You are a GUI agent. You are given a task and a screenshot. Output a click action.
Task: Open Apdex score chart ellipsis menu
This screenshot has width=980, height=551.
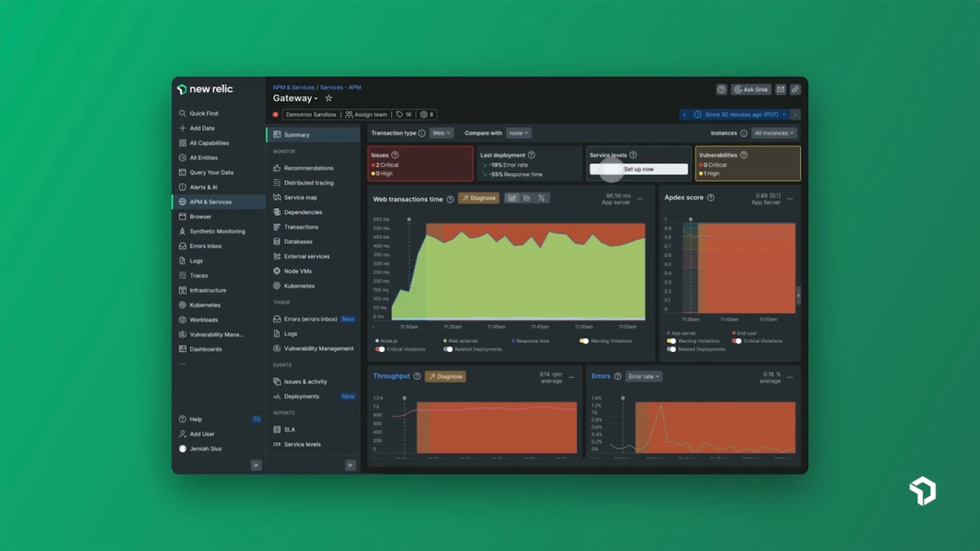tap(790, 199)
